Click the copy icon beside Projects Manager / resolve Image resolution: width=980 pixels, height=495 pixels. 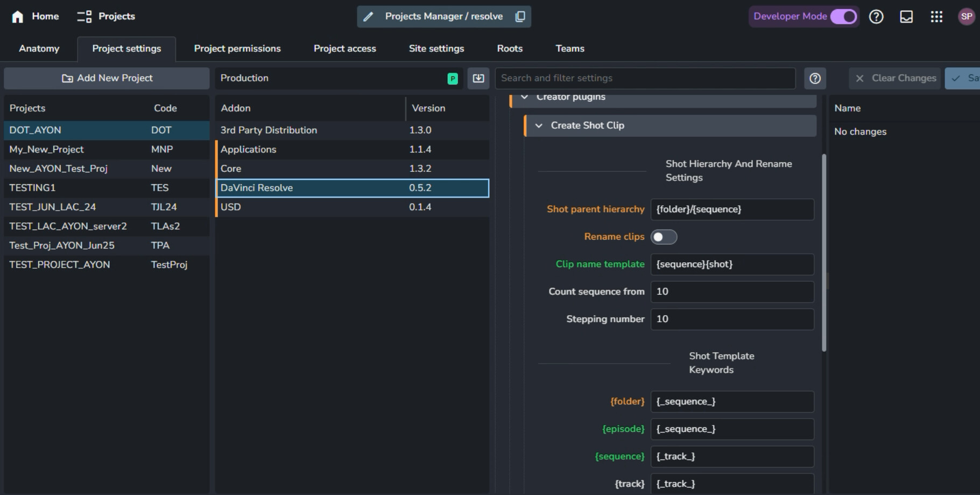coord(520,17)
